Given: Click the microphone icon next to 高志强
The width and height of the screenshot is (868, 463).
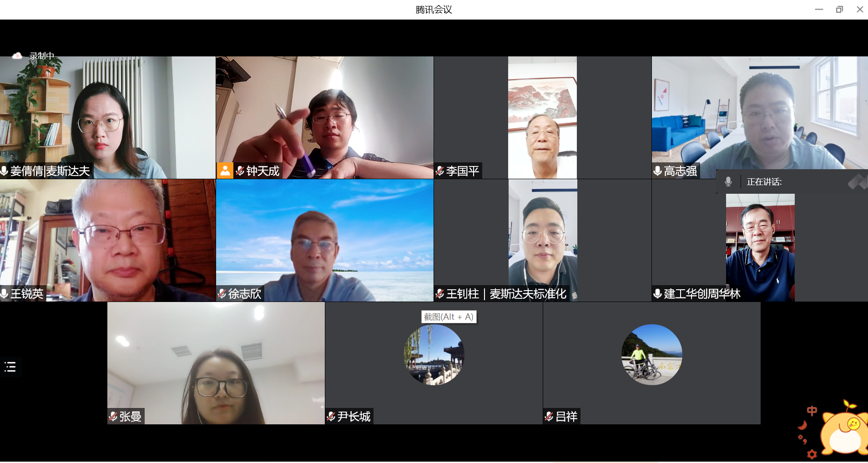Looking at the screenshot, I should click(x=657, y=171).
